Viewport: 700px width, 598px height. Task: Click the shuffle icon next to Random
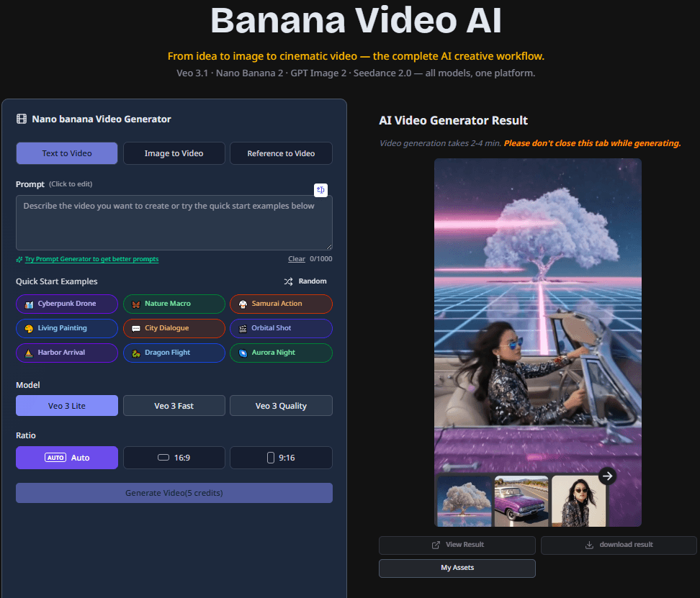tap(288, 281)
